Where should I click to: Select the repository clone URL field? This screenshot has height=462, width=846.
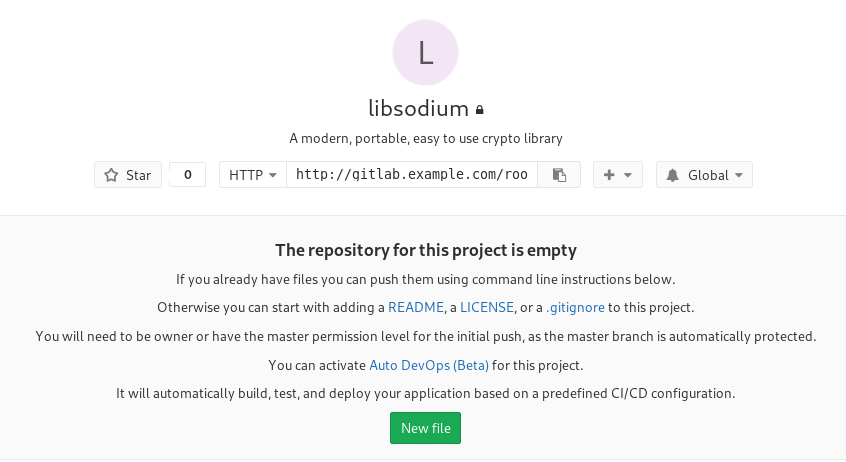tap(412, 175)
